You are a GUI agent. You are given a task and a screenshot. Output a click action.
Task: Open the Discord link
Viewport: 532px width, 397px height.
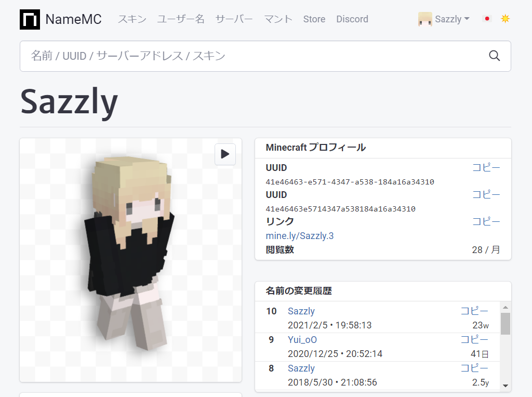click(352, 19)
